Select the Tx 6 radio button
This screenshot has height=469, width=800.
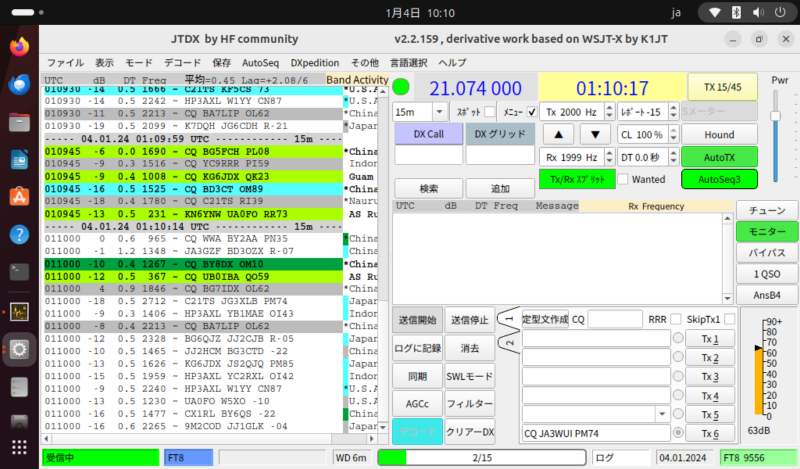[678, 433]
